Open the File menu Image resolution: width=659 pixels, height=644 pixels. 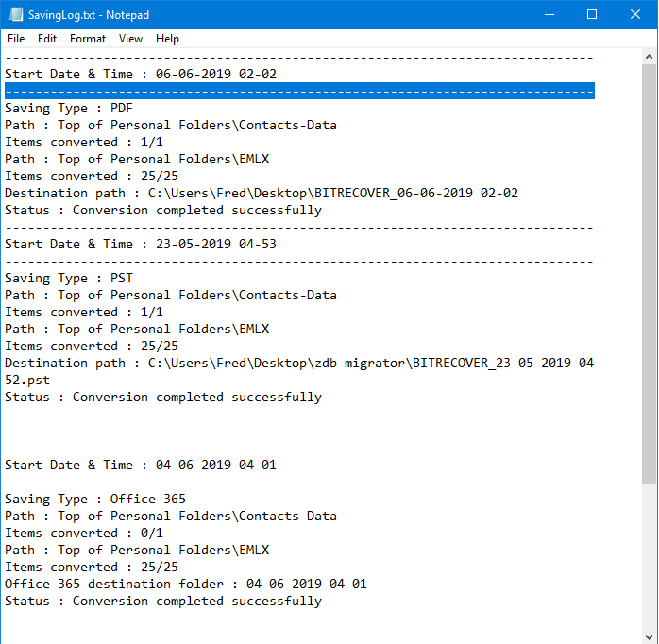pyautogui.click(x=16, y=39)
